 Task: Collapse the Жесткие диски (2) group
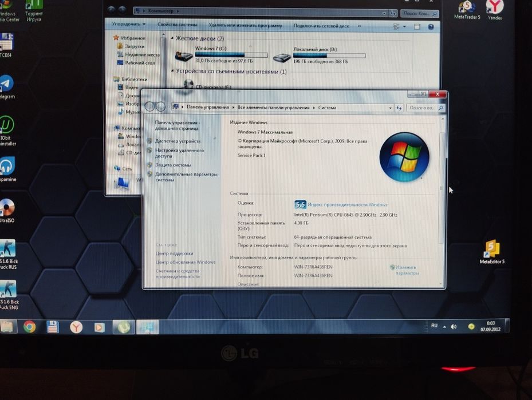tap(172, 38)
